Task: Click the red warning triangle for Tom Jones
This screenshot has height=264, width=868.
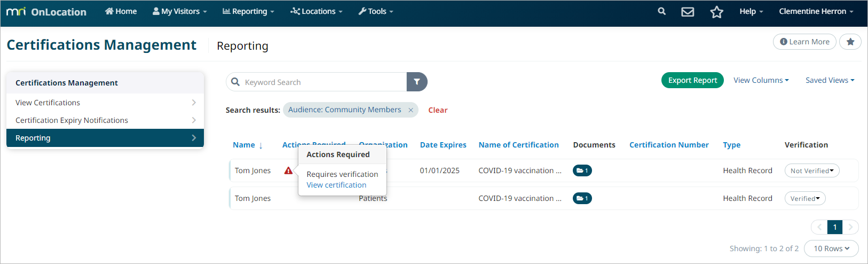Action: tap(288, 170)
